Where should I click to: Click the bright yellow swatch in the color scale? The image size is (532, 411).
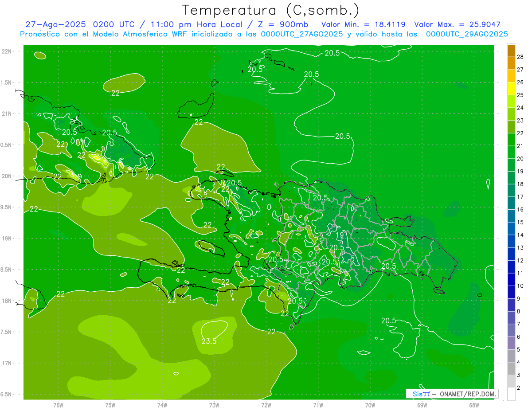(x=511, y=88)
